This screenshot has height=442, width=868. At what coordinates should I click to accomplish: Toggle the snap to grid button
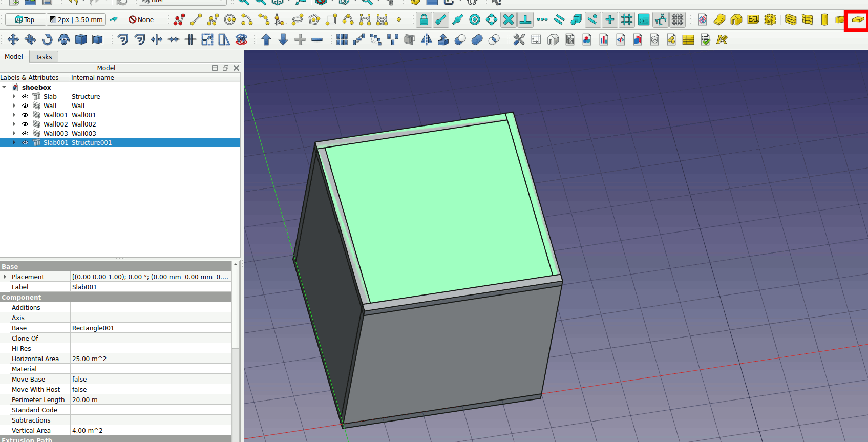pos(626,20)
